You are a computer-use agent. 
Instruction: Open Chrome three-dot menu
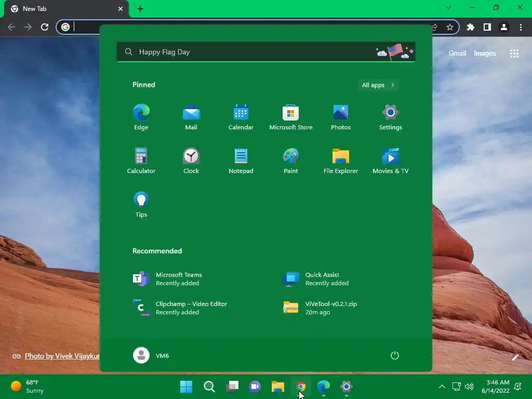pyautogui.click(x=521, y=27)
